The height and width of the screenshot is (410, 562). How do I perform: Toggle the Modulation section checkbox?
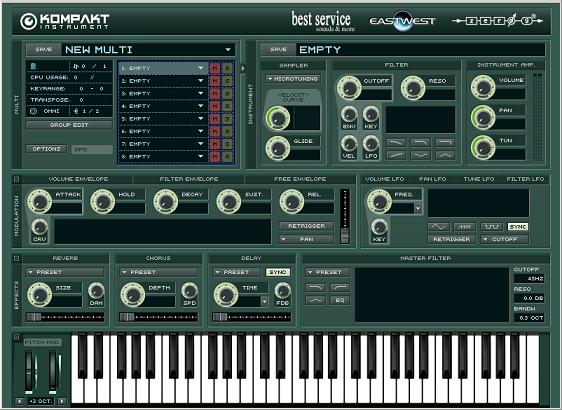[16, 179]
